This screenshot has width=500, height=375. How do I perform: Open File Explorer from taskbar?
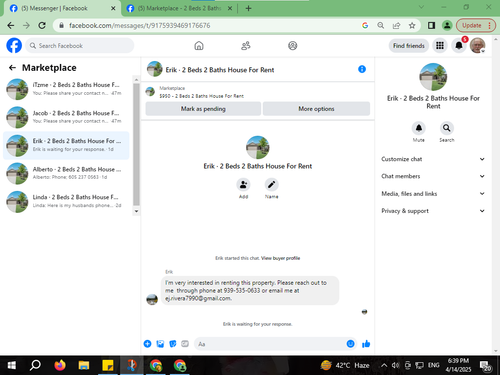coord(84,365)
